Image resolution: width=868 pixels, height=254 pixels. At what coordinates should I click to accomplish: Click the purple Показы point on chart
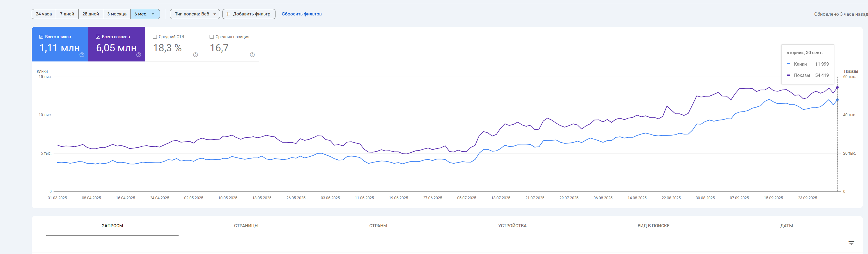click(837, 88)
